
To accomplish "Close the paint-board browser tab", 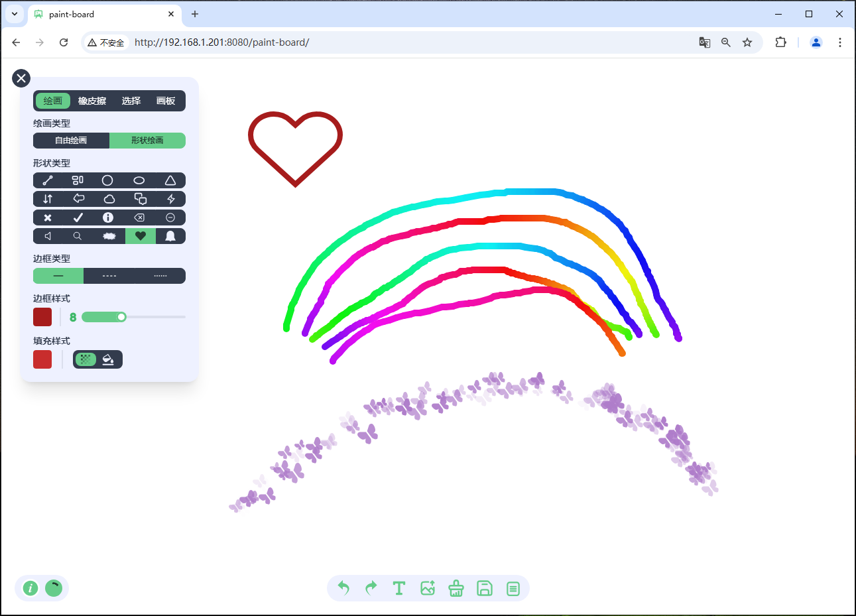I will pos(171,14).
